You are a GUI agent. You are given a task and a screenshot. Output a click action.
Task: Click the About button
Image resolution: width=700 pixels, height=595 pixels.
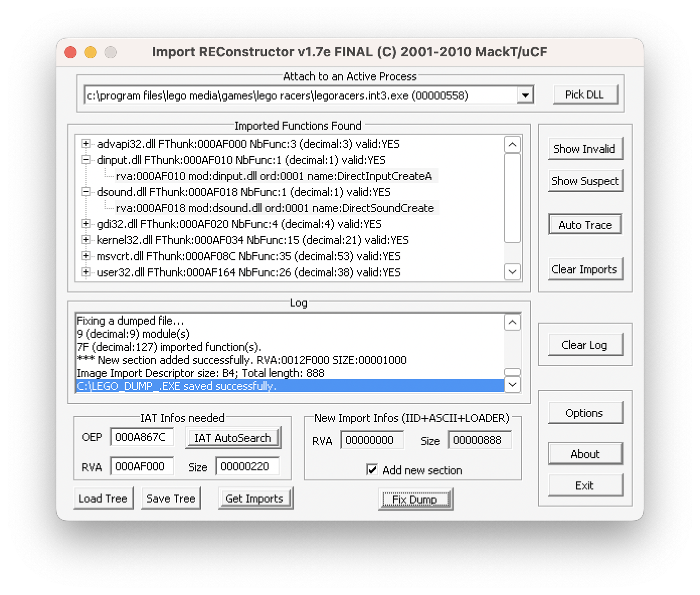[585, 454]
